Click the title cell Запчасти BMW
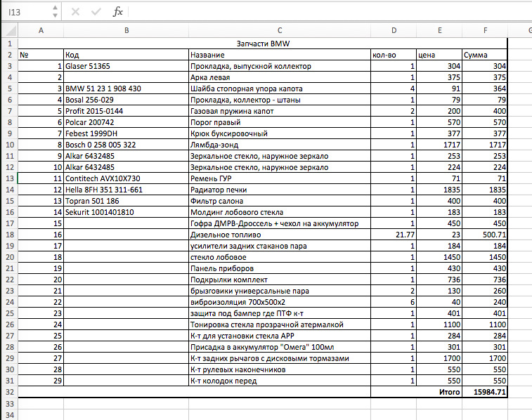The width and height of the screenshot is (532, 420). 263,44
